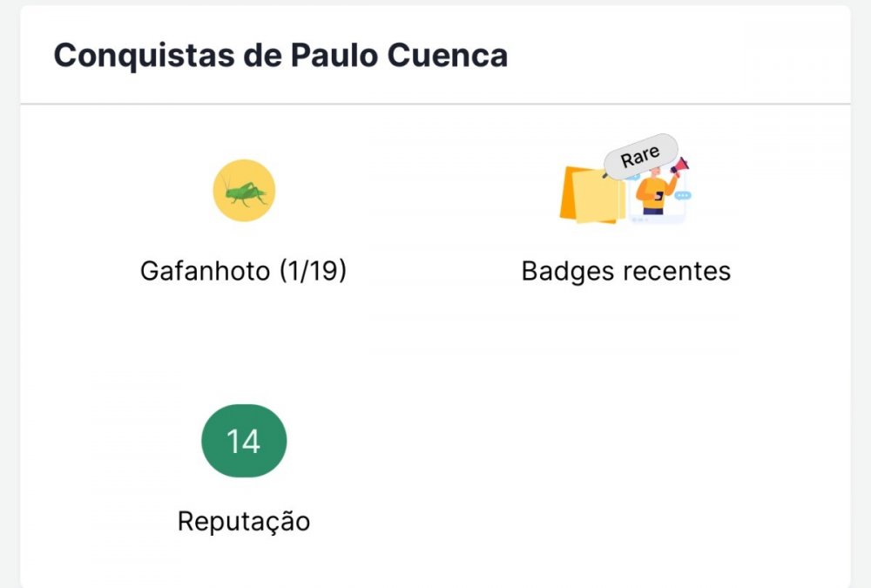Click the "Rare" badge tag
This screenshot has width=871, height=588.
coord(640,158)
